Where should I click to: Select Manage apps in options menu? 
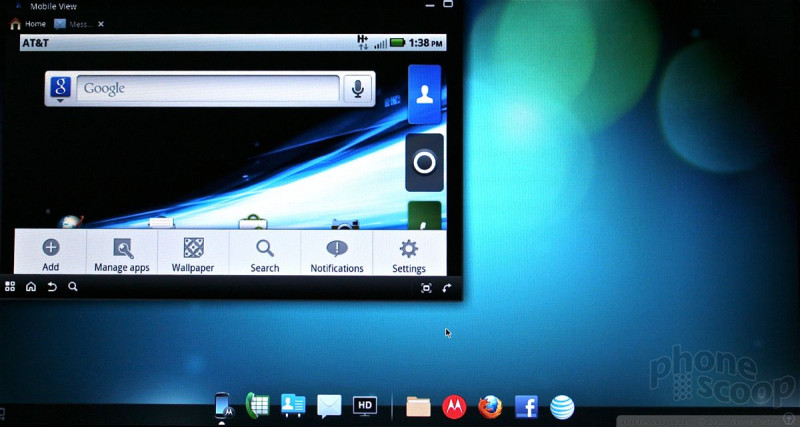point(122,254)
